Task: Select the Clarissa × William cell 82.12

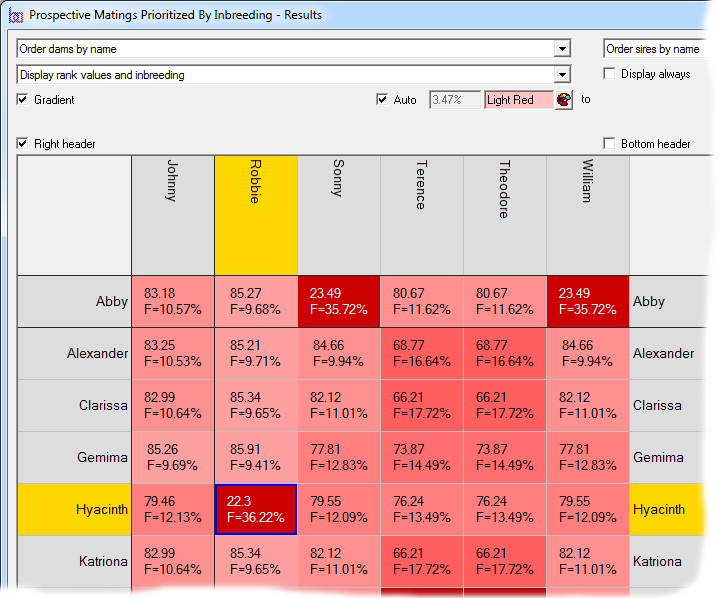Action: coord(588,405)
